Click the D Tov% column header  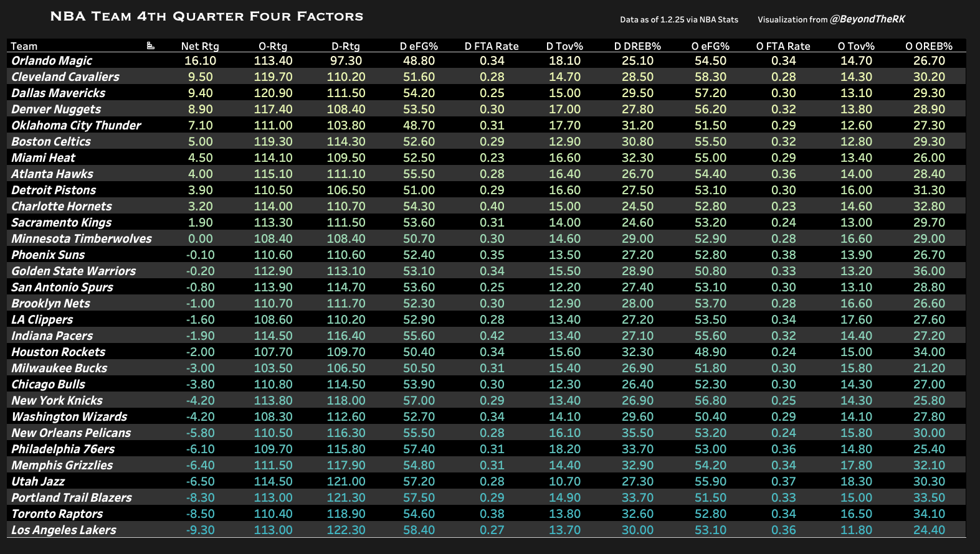(x=564, y=46)
